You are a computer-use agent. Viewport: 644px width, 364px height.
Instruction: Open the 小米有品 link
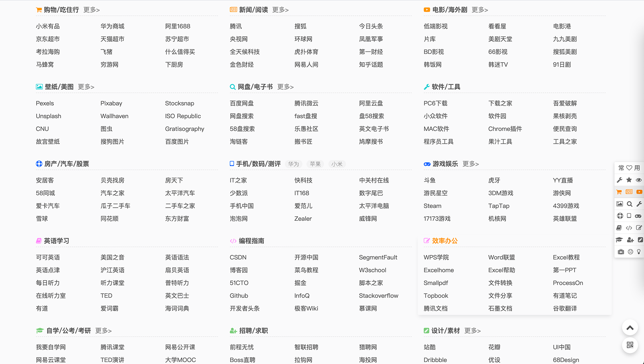pos(48,26)
